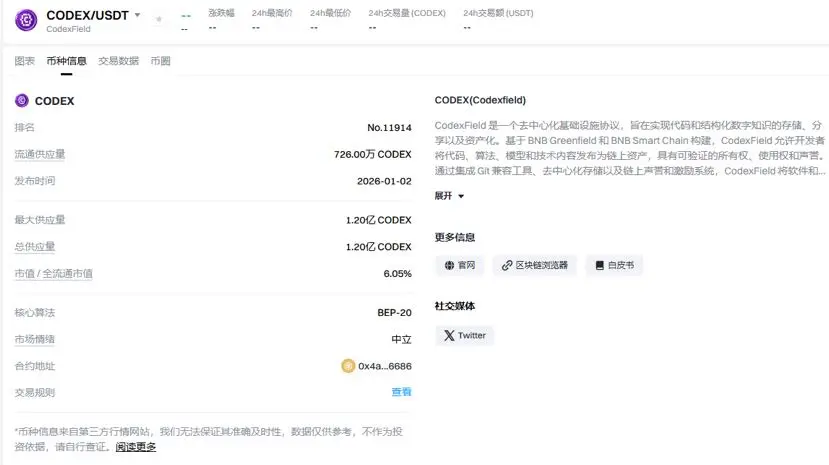Open the Twitter social link
829x465 pixels.
[465, 336]
